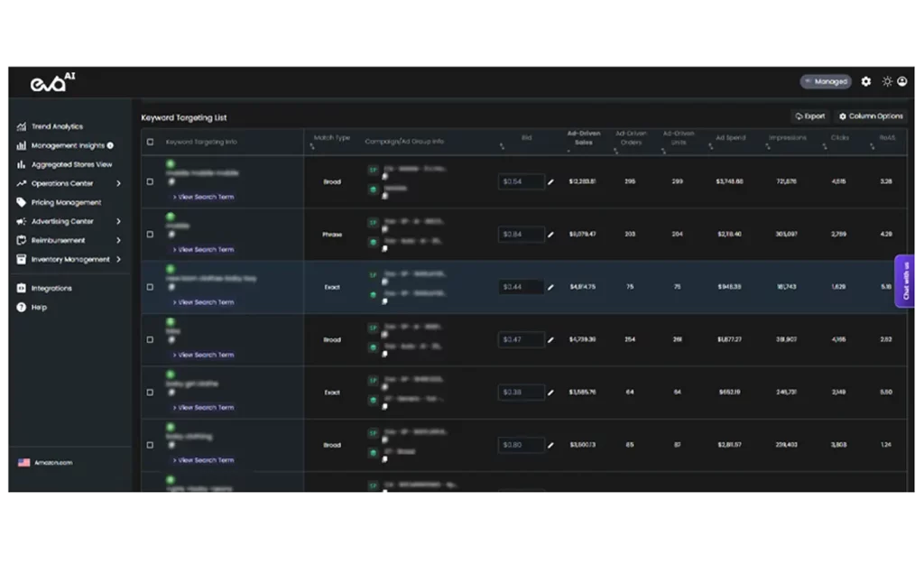
Task: Open Pricing Management in the sidebar
Action: click(x=66, y=202)
